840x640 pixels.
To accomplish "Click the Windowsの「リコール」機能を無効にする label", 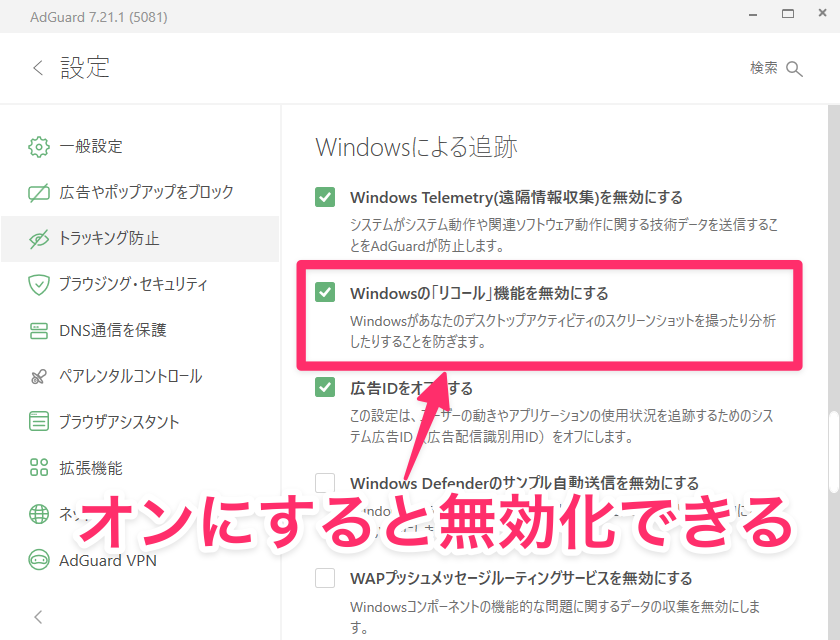I will pyautogui.click(x=479, y=293).
